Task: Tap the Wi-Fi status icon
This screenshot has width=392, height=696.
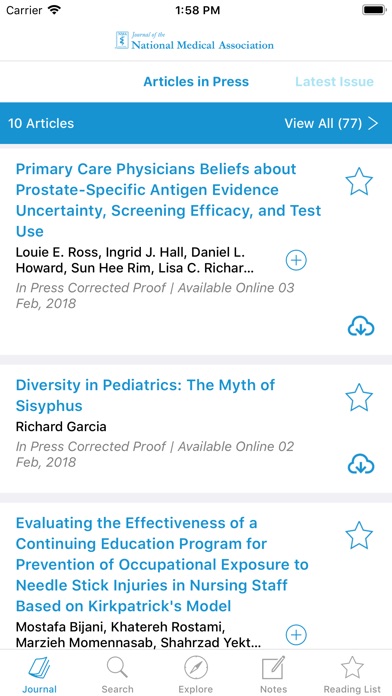Action: click(55, 10)
